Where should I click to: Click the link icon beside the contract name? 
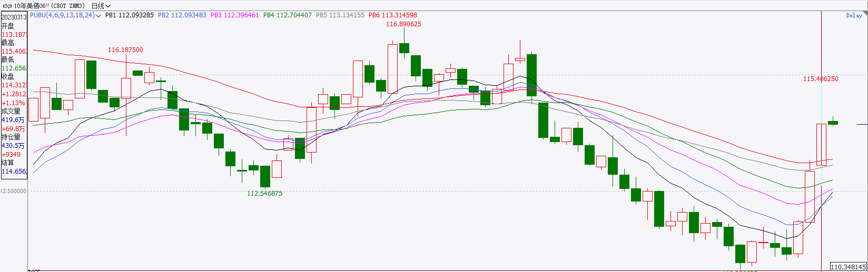7,6
